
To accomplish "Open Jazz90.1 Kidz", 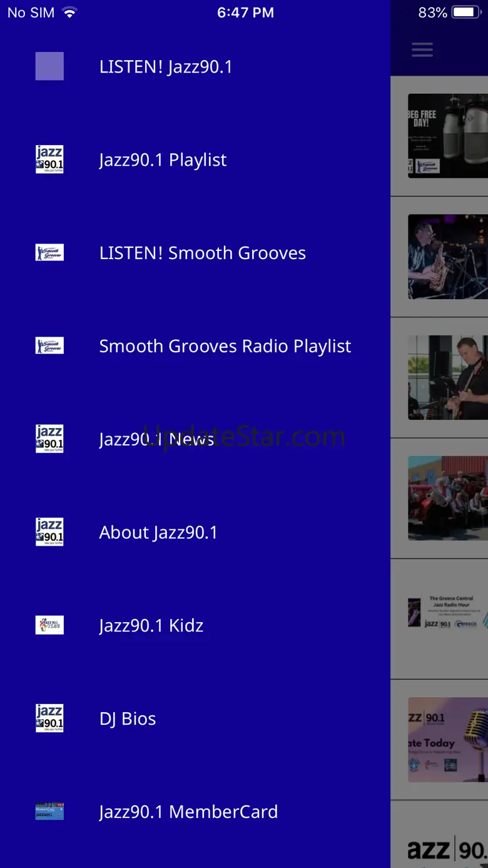I will click(x=151, y=625).
